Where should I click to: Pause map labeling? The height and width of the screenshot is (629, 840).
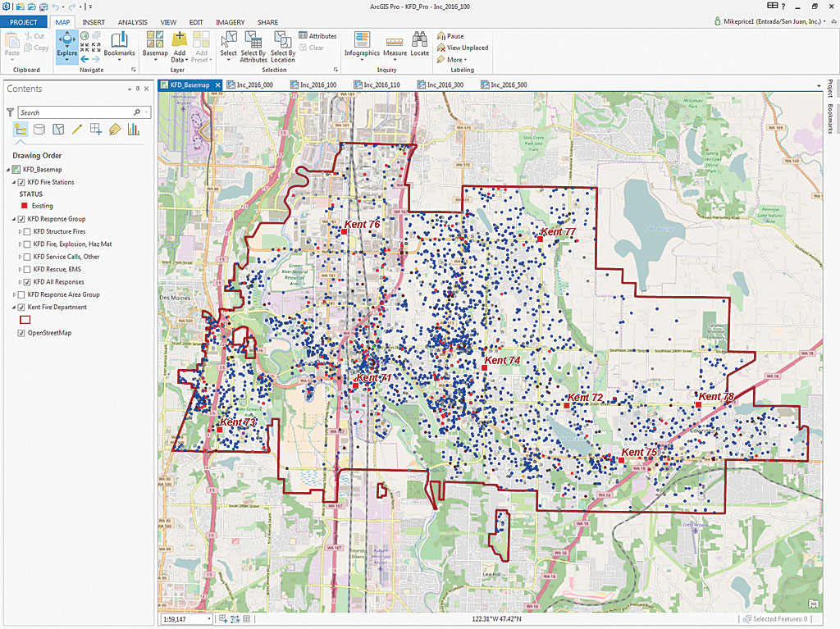click(x=450, y=36)
